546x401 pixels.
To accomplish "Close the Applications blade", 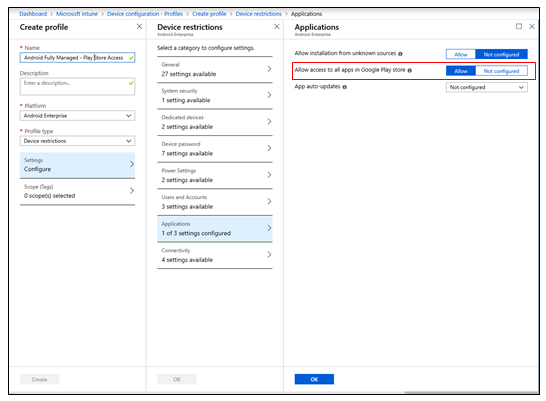I will 532,26.
